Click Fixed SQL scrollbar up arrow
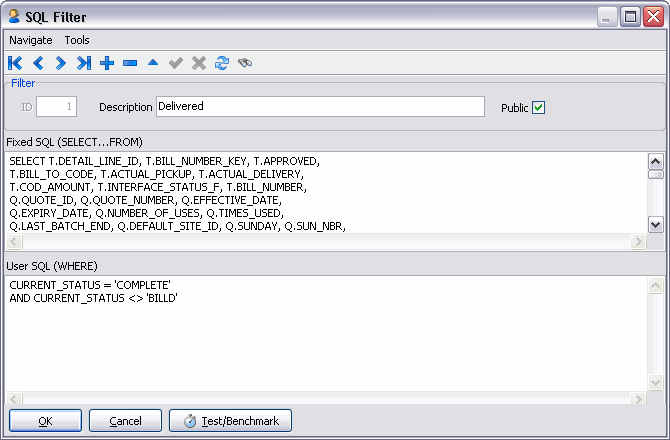Viewport: 670px width, 440px height. pyautogui.click(x=655, y=161)
